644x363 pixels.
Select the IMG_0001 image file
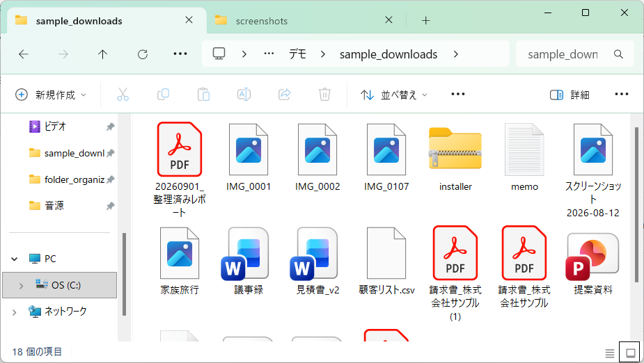[248, 157]
